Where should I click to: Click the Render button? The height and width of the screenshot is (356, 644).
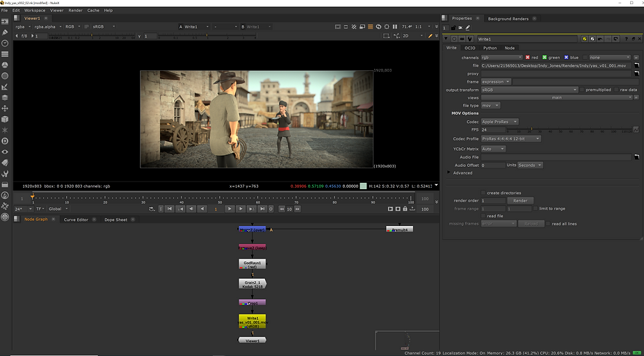520,201
